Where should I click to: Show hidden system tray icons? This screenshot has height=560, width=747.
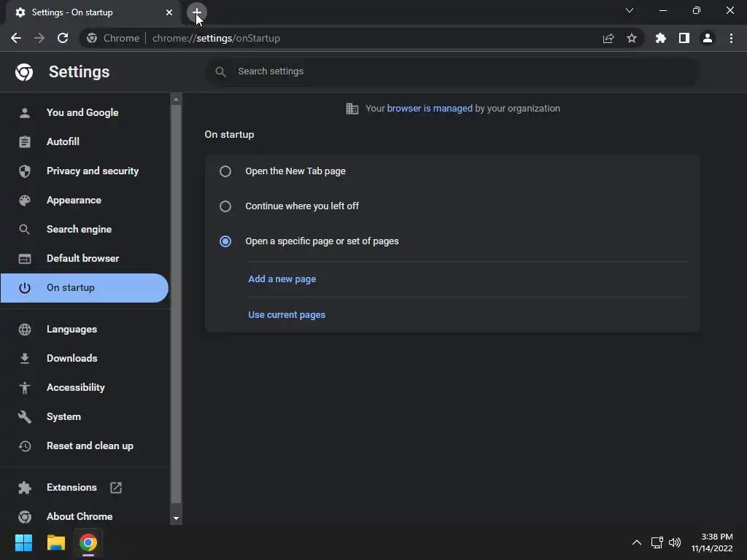point(636,542)
